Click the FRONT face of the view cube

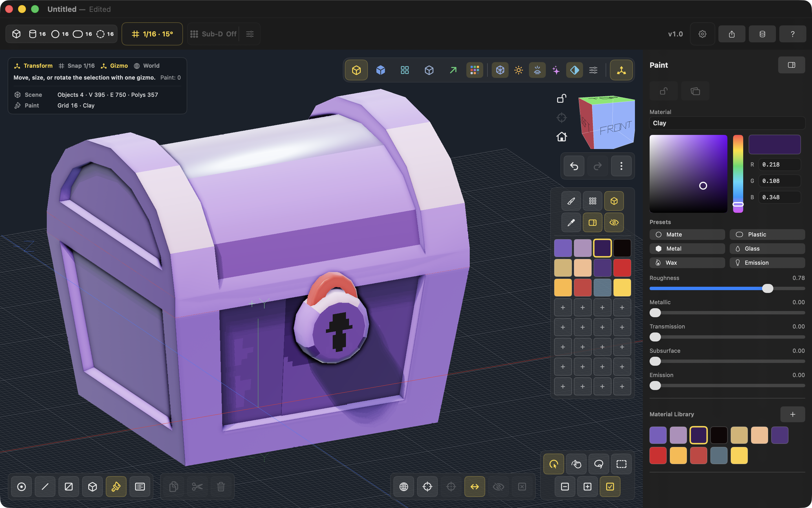tap(614, 125)
